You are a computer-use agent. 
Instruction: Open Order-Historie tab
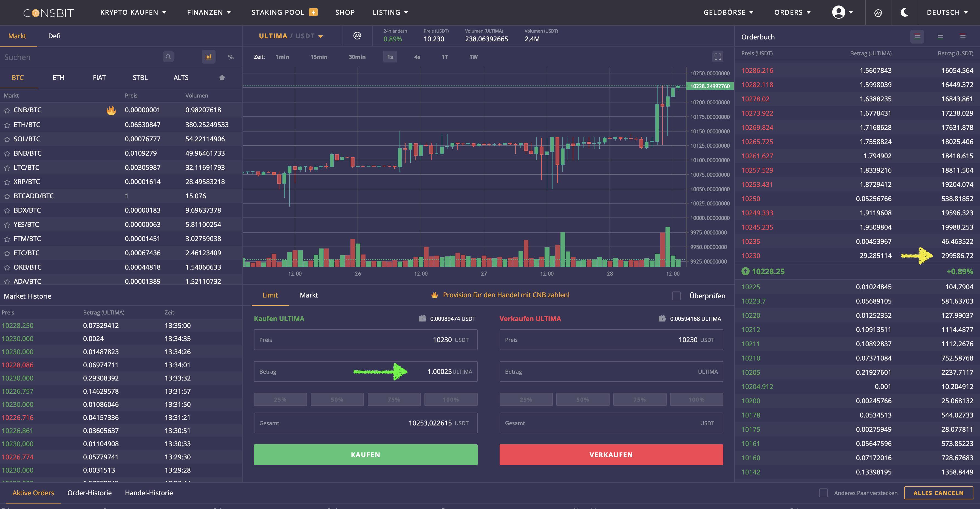[x=89, y=493]
